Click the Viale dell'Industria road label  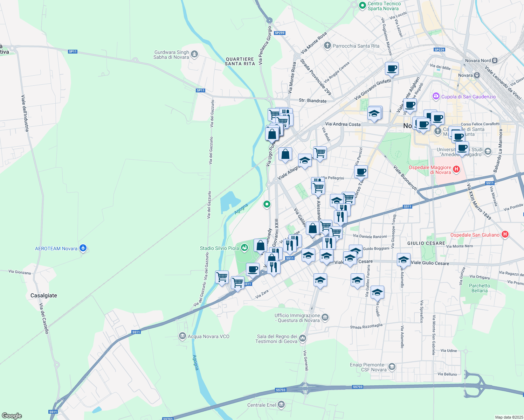click(x=25, y=113)
